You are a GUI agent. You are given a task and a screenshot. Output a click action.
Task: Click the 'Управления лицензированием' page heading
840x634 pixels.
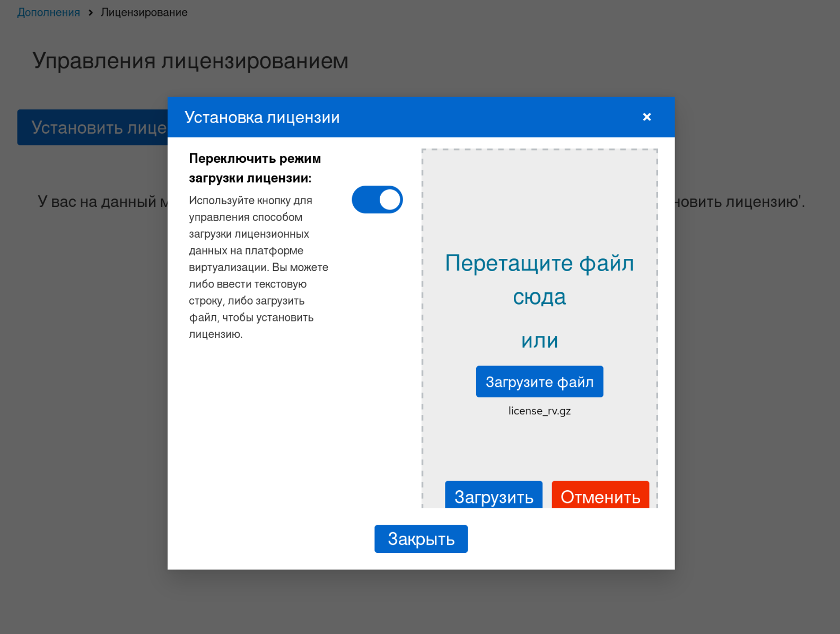pos(190,60)
